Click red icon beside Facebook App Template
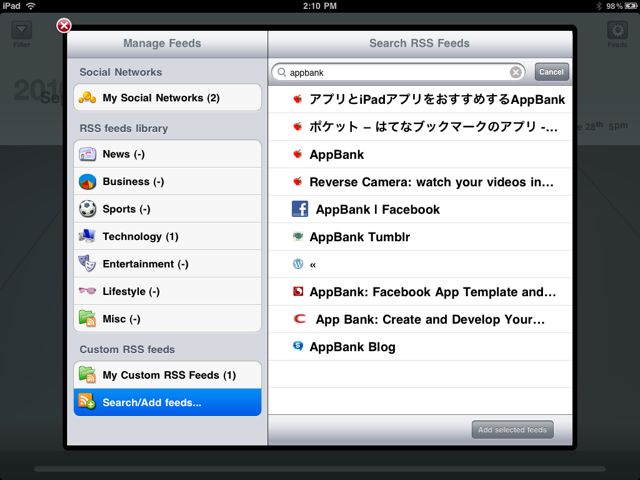The width and height of the screenshot is (640, 480). [298, 291]
